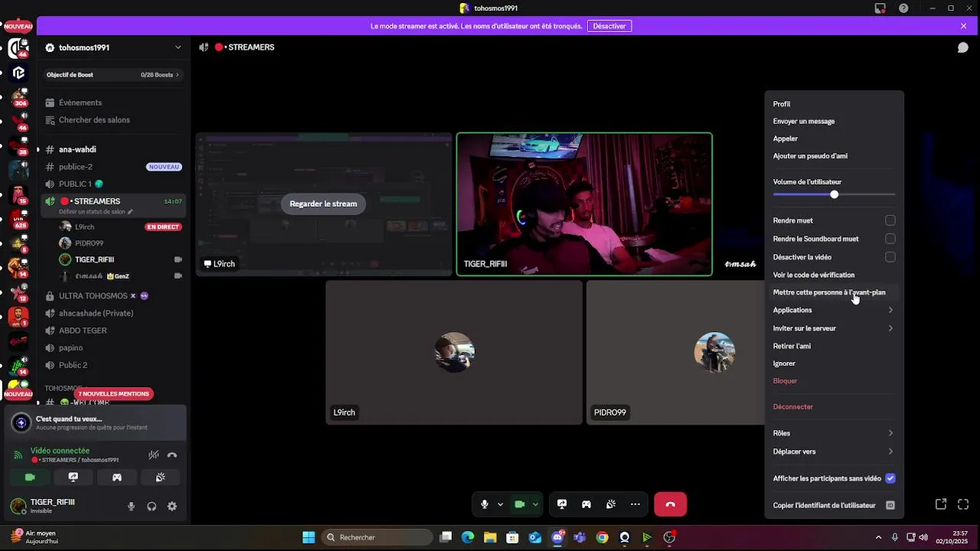Screen dimensions: 980x551
Task: Copy the user ID via Copier l'identifiant
Action: [x=834, y=506]
